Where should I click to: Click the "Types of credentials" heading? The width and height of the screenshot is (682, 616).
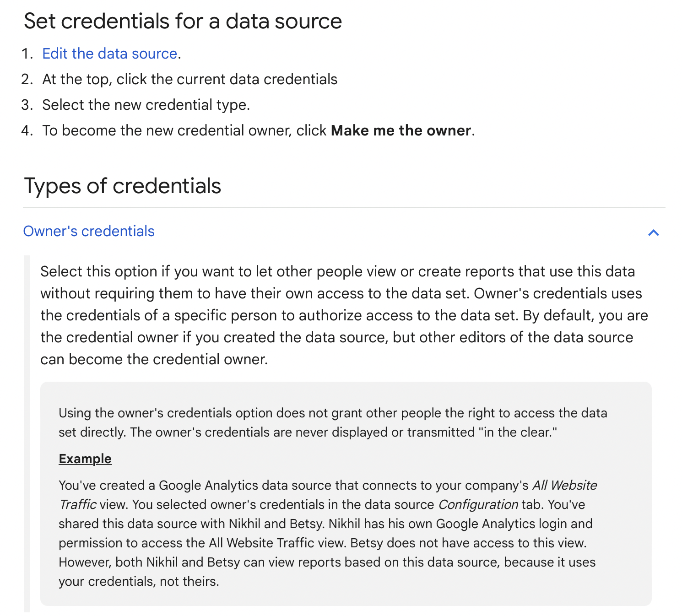(x=122, y=186)
